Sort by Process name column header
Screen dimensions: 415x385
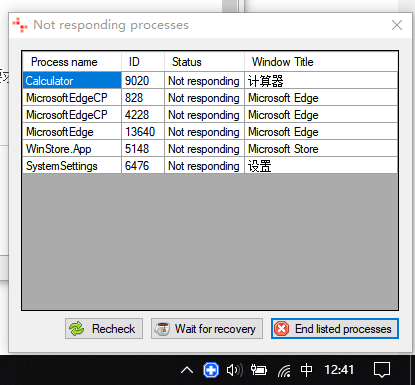pos(72,62)
